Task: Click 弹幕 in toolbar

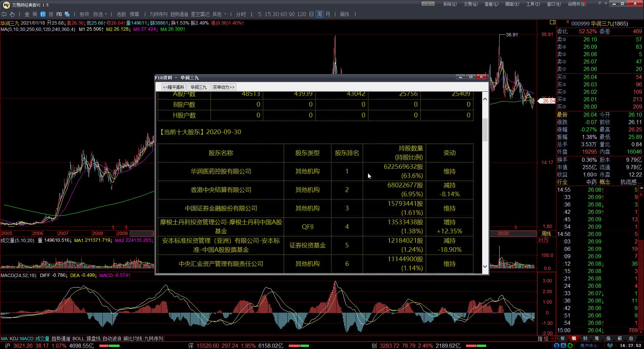Action: (x=134, y=14)
